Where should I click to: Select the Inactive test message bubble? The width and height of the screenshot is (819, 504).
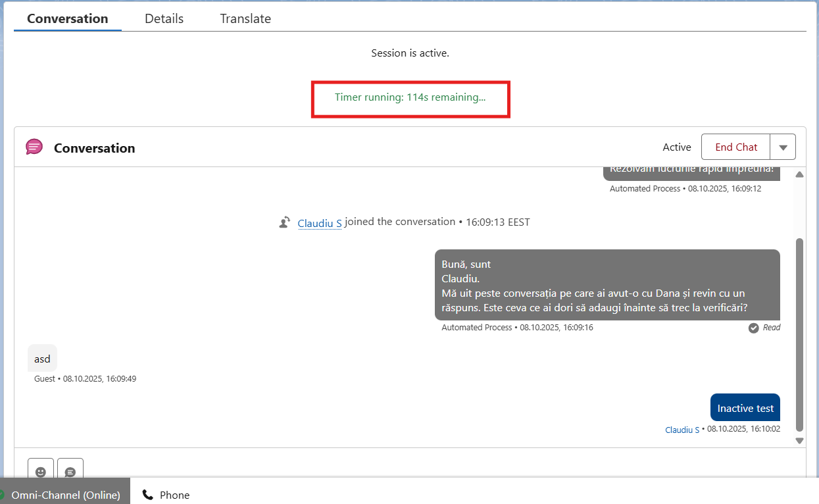pyautogui.click(x=745, y=407)
